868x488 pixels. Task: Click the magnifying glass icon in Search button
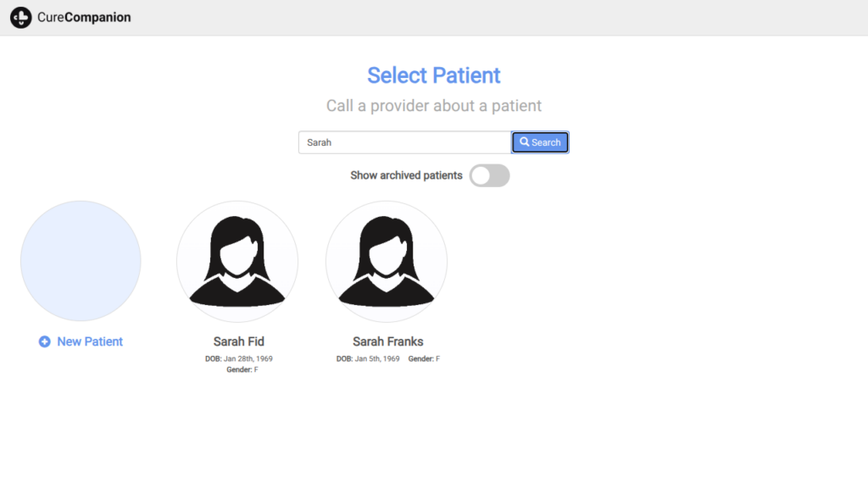[x=525, y=142]
